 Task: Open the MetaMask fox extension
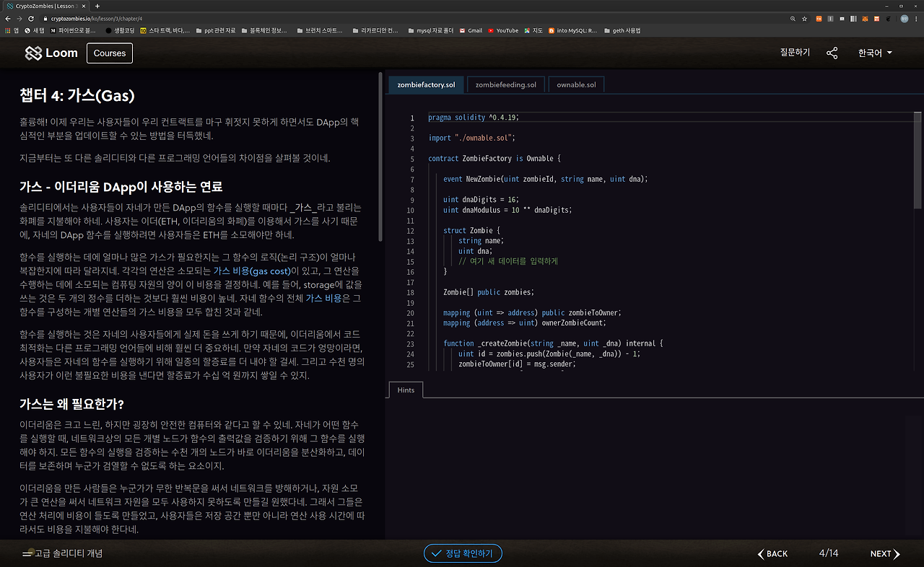pyautogui.click(x=865, y=18)
